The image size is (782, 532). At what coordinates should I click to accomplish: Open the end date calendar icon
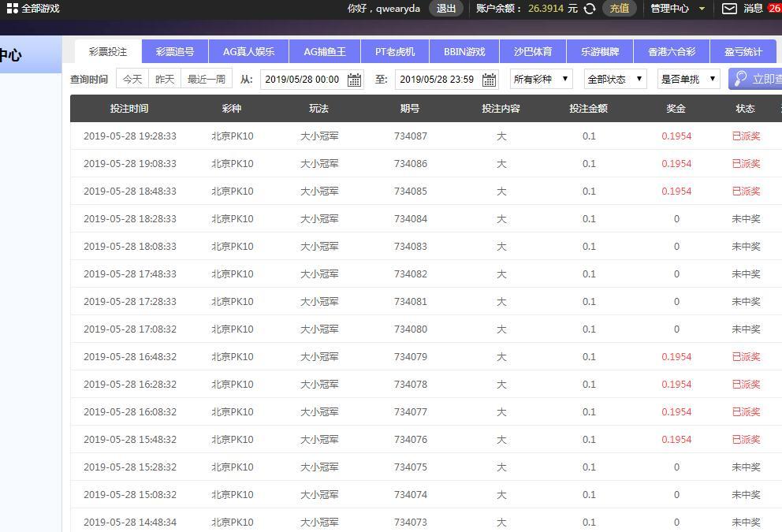(489, 80)
